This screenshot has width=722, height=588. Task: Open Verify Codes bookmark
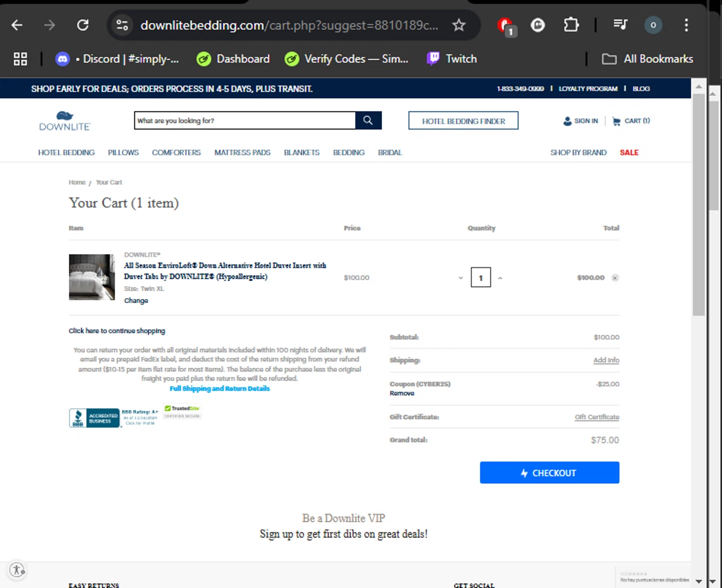pos(347,59)
